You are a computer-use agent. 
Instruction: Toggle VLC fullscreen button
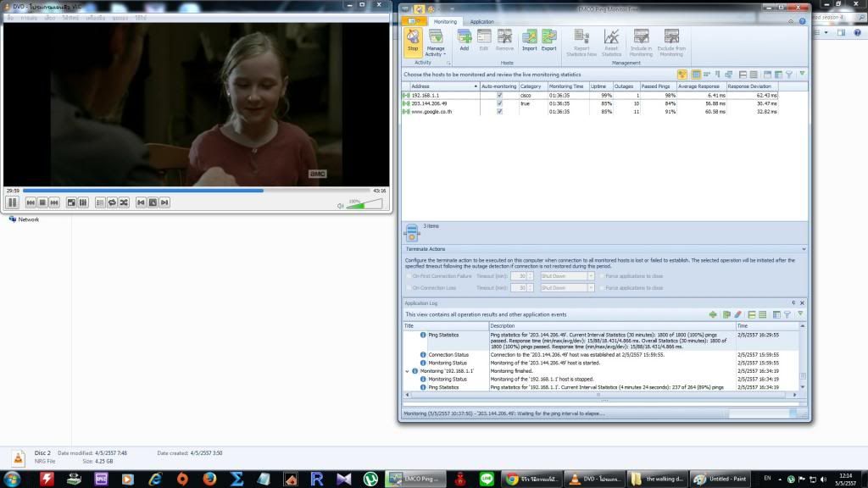pos(71,202)
